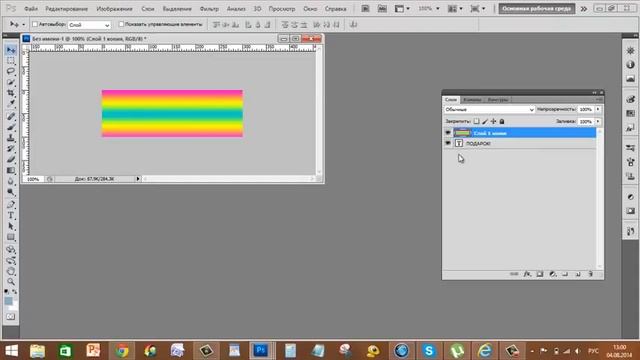The height and width of the screenshot is (360, 640).
Task: Hide the Слой 1 копия layer
Action: (x=448, y=133)
